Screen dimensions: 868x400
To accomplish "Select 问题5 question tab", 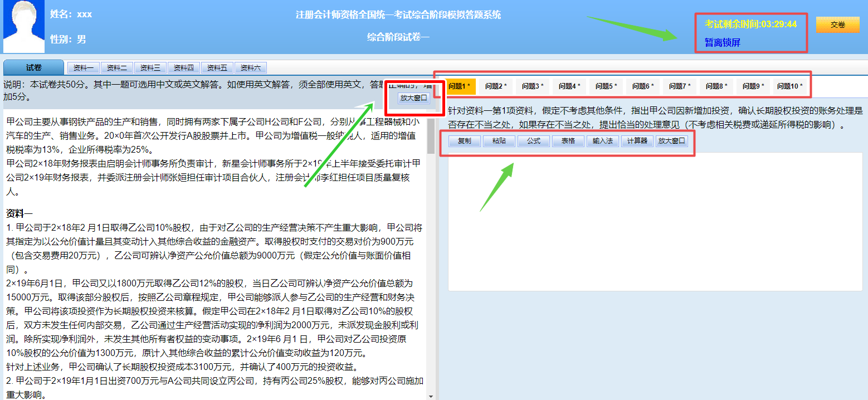I will point(607,86).
